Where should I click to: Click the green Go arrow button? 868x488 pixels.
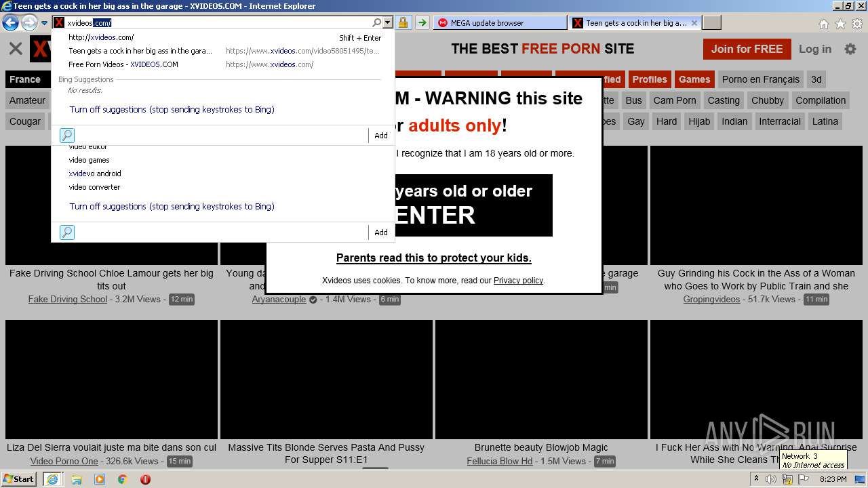click(422, 22)
